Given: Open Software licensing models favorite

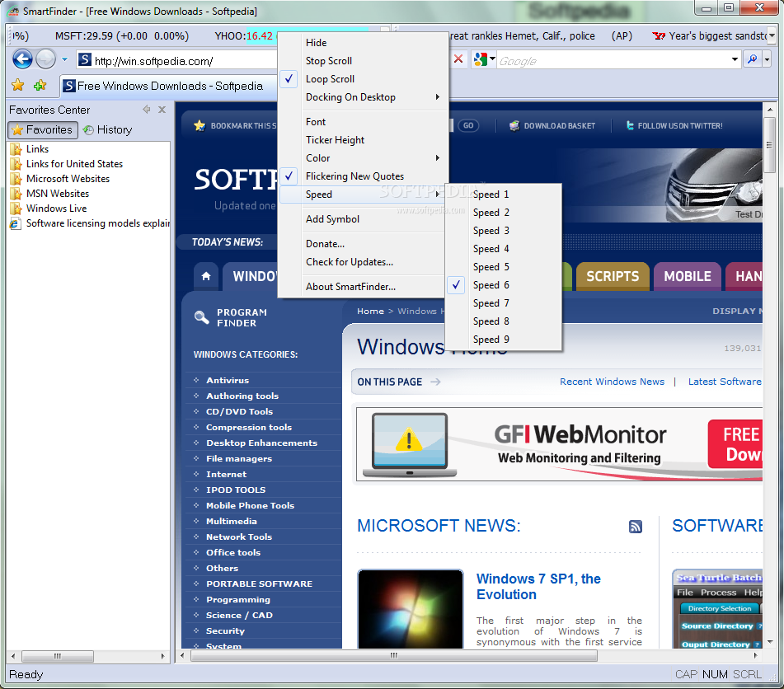Looking at the screenshot, I should coord(90,223).
